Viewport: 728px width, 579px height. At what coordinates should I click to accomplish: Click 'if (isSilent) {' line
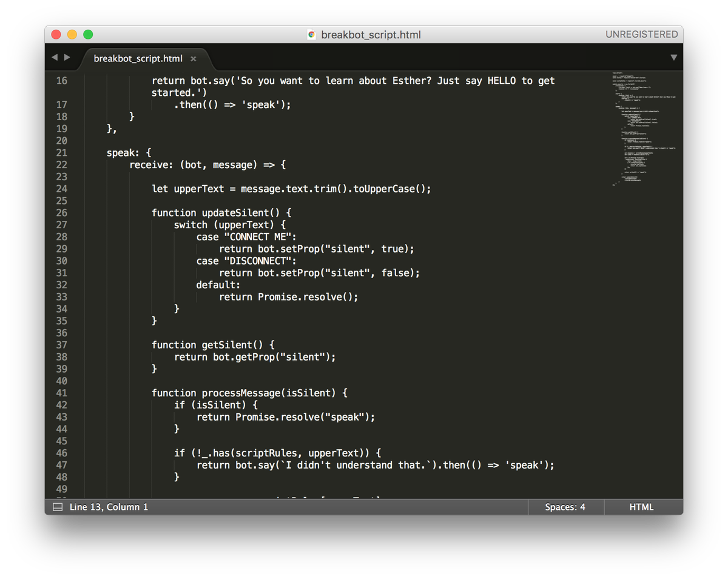coord(216,405)
